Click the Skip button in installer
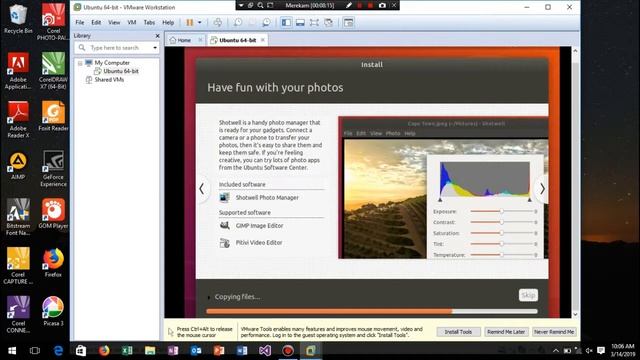 pos(528,295)
